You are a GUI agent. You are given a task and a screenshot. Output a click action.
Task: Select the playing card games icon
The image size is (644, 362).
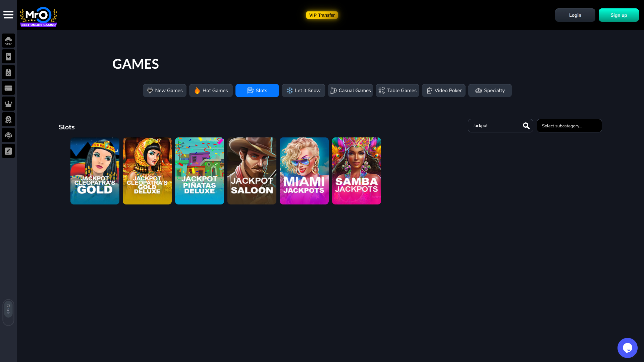click(8, 56)
